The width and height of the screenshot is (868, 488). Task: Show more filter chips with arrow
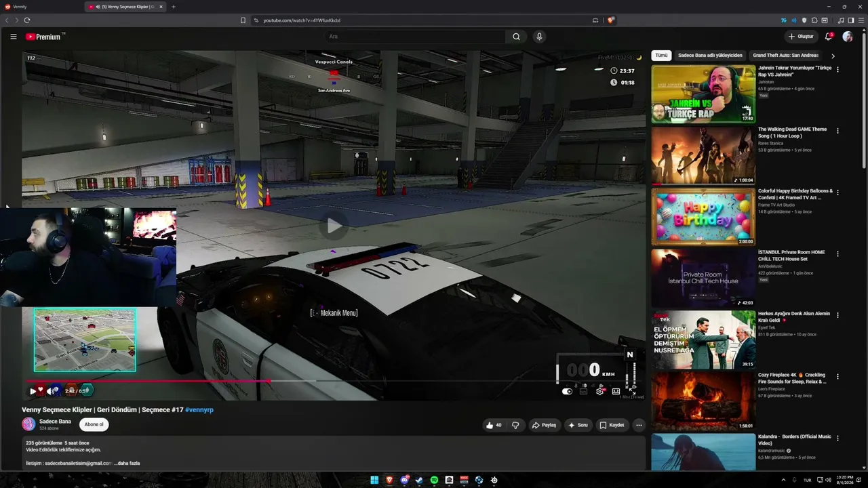[833, 56]
